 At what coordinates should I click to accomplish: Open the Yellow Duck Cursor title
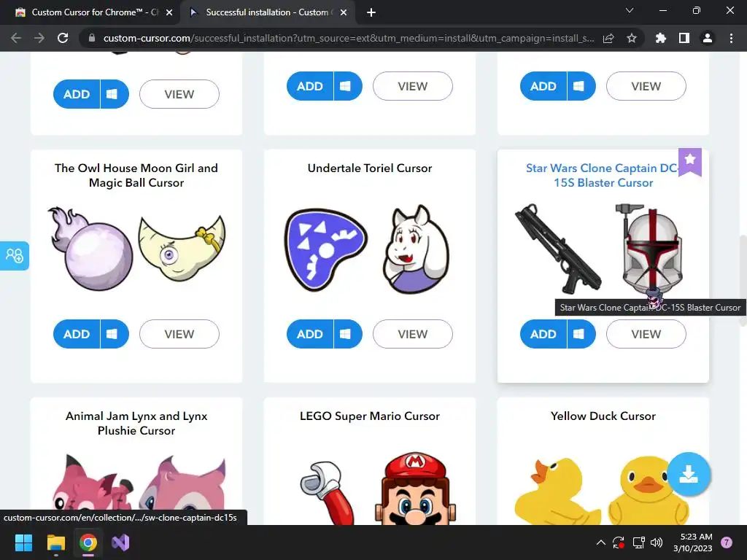tap(603, 416)
